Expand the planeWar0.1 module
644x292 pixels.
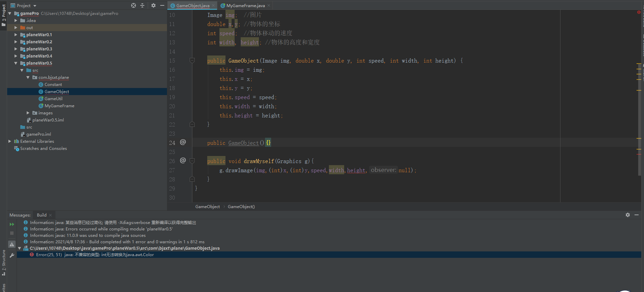click(16, 35)
